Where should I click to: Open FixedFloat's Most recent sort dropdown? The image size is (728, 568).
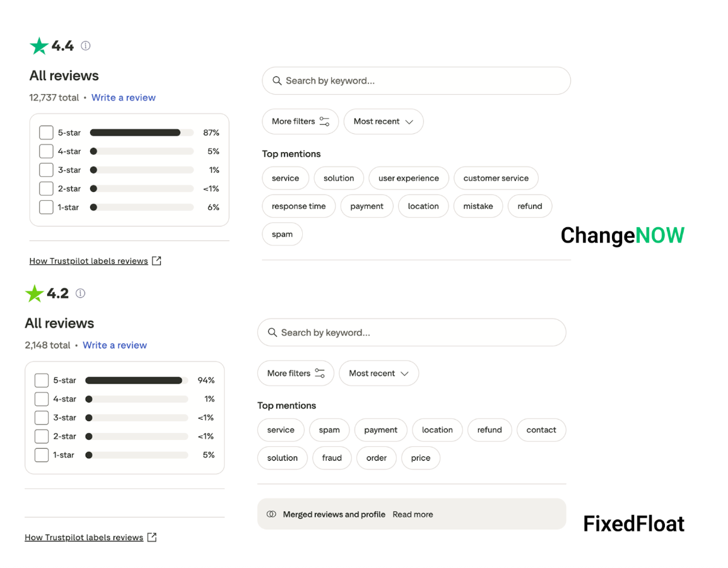[379, 374]
